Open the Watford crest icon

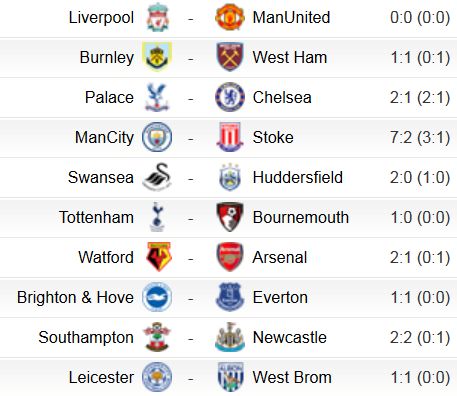159,257
